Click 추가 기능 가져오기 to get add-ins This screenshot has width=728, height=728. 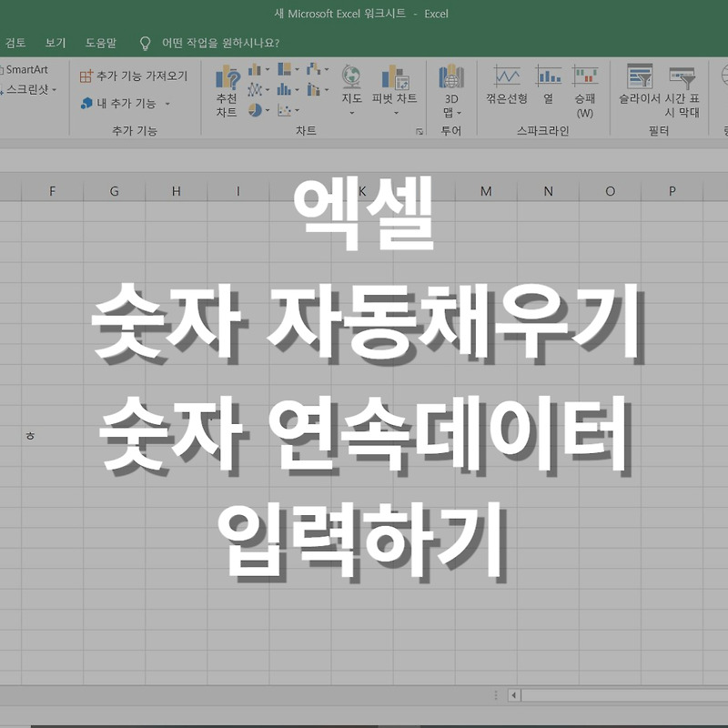142,76
